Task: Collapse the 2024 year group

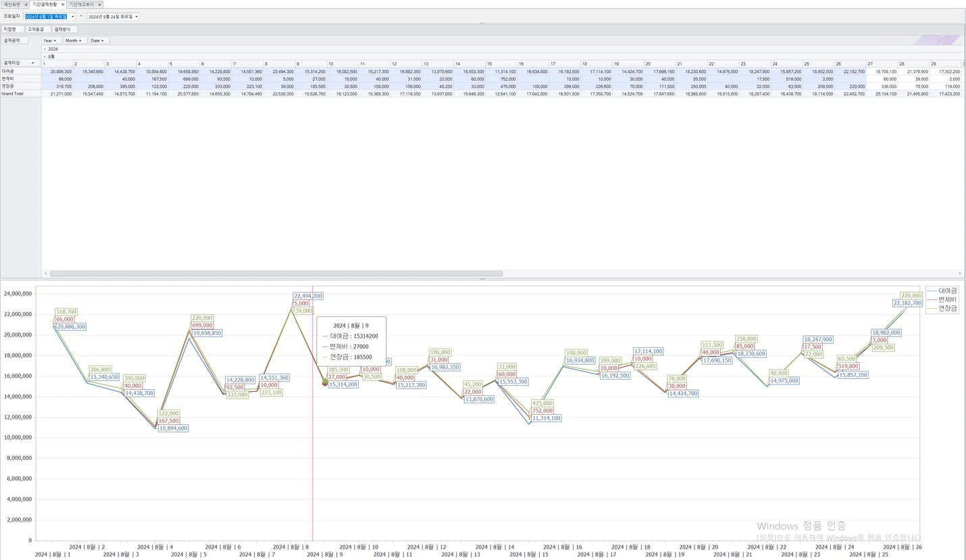Action: 45,49
